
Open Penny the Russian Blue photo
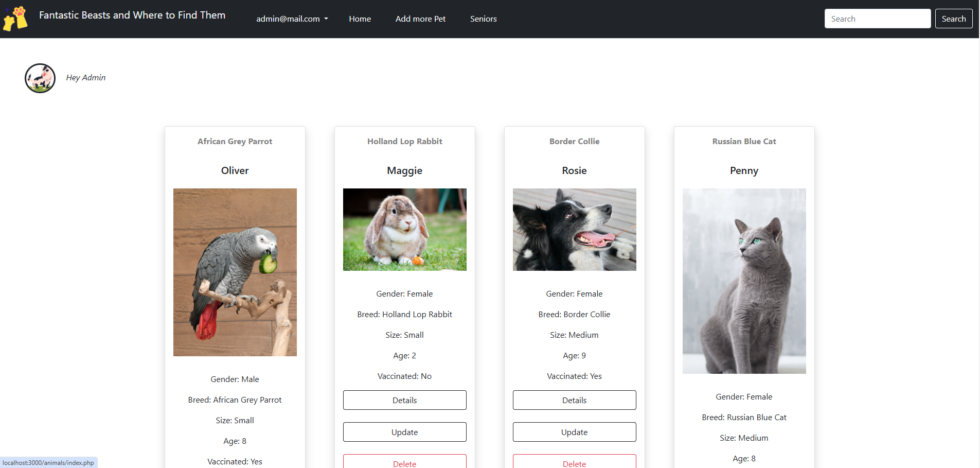[x=744, y=281]
